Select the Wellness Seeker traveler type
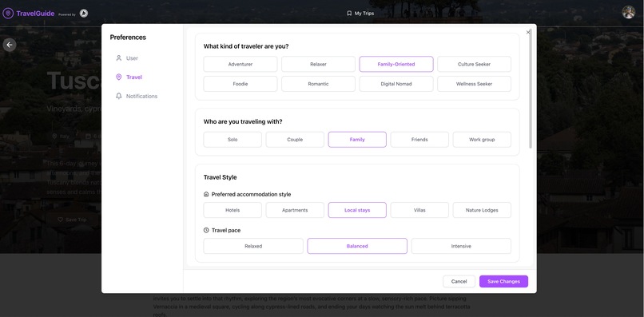The width and height of the screenshot is (644, 317). pyautogui.click(x=475, y=84)
